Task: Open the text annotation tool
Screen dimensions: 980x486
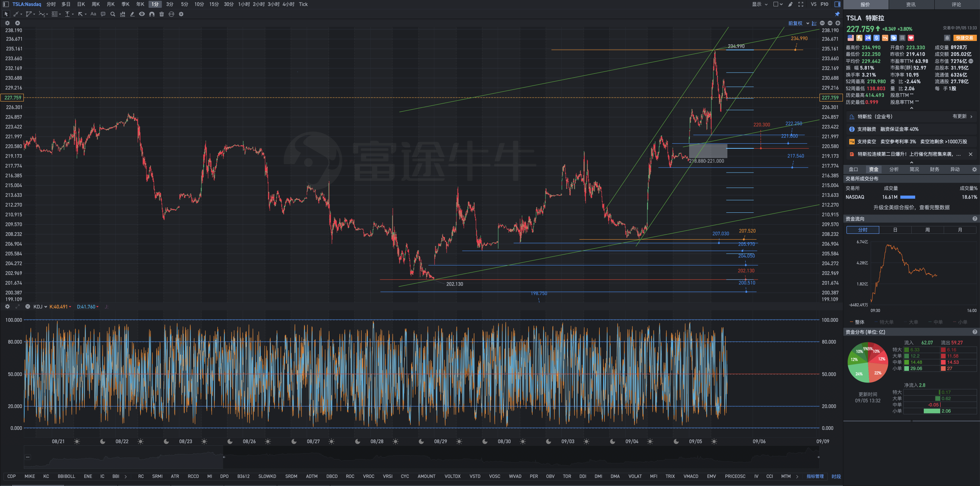Action: pyautogui.click(x=93, y=14)
